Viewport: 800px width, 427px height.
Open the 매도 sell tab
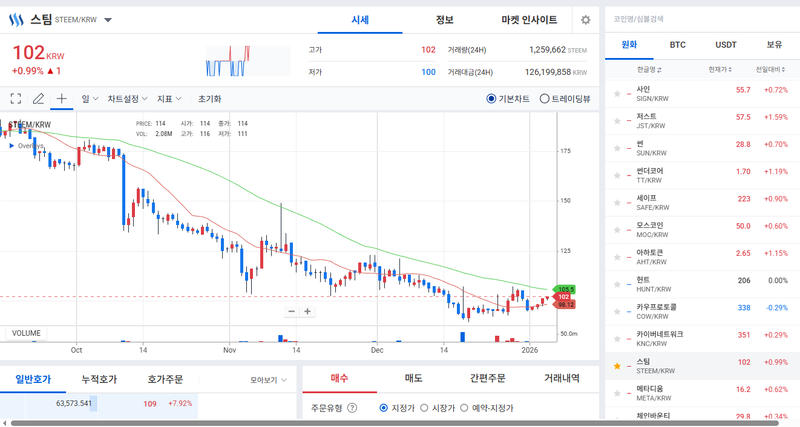coord(413,379)
